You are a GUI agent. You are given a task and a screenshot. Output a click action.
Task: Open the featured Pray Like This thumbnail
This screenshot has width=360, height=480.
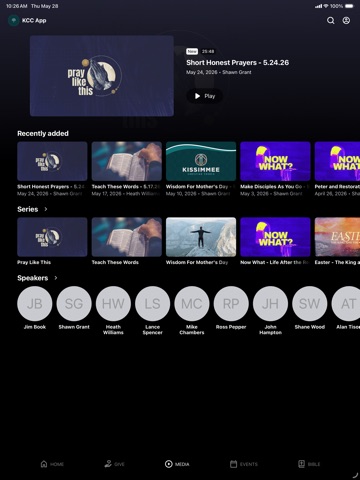pos(102,76)
